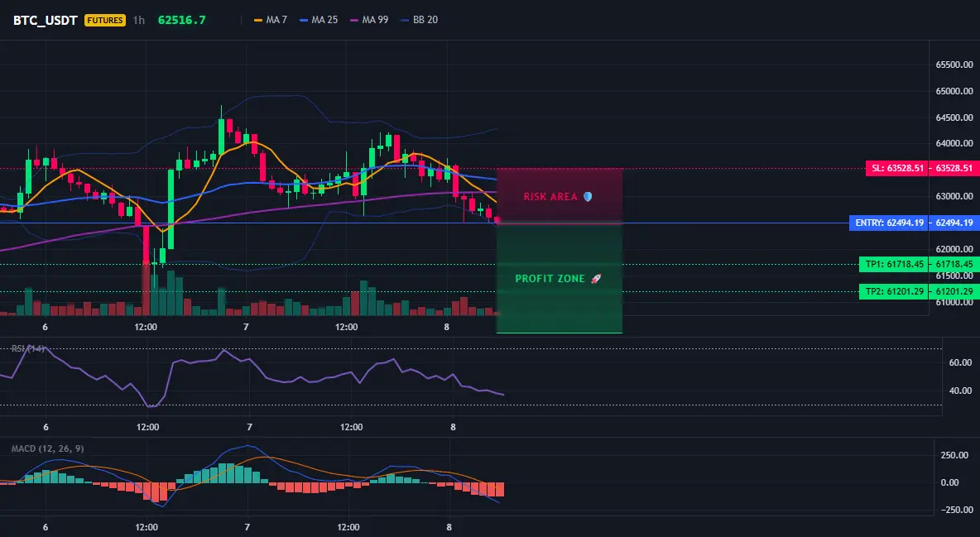980x537 pixels.
Task: Click the RSI 40.00 axis label
Action: 960,391
